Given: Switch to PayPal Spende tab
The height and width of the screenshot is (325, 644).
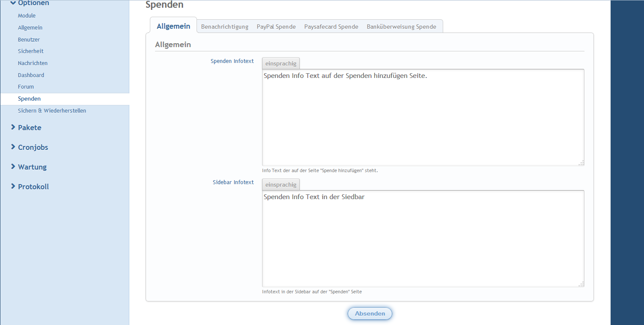Looking at the screenshot, I should (x=276, y=27).
